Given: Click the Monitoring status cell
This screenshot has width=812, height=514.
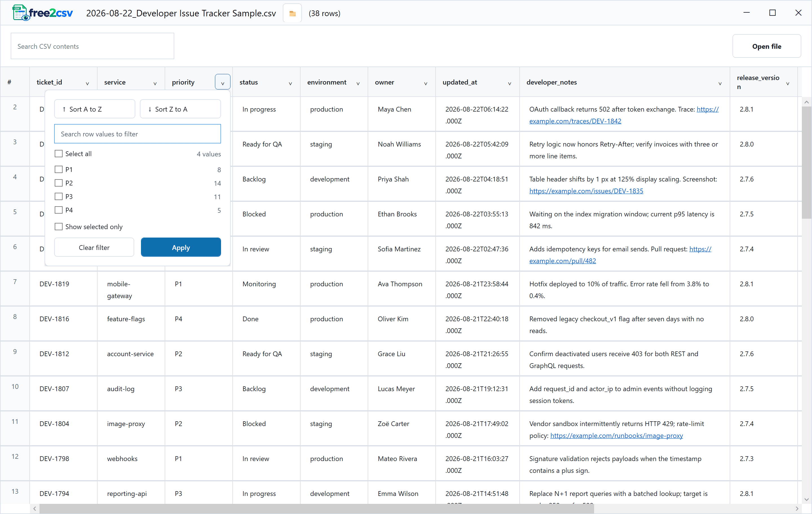Looking at the screenshot, I should 266,289.
